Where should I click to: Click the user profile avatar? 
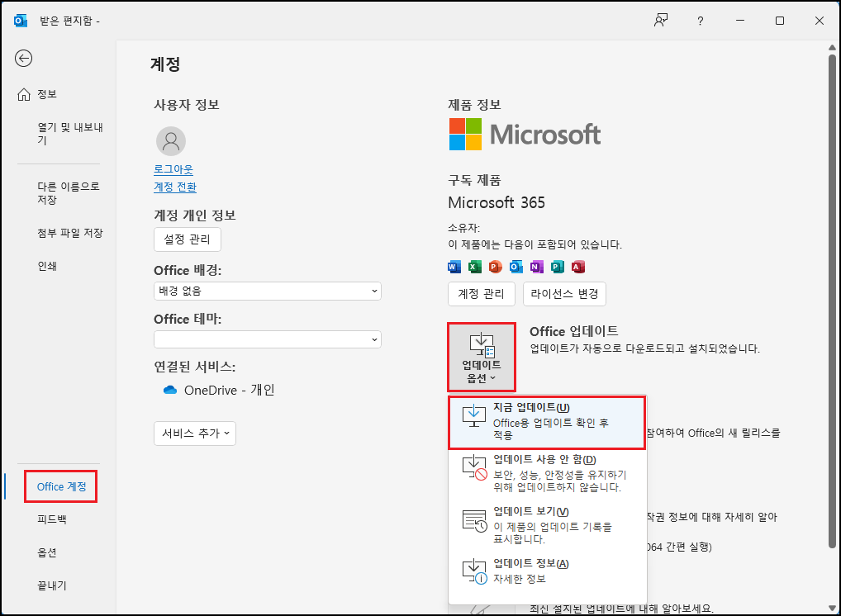point(171,141)
